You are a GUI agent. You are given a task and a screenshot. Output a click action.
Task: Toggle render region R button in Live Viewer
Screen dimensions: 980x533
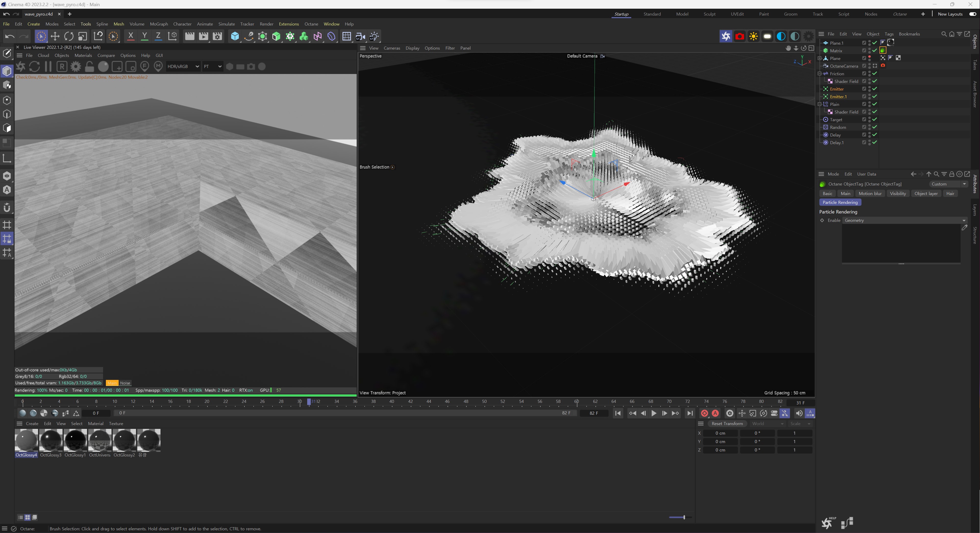(62, 67)
